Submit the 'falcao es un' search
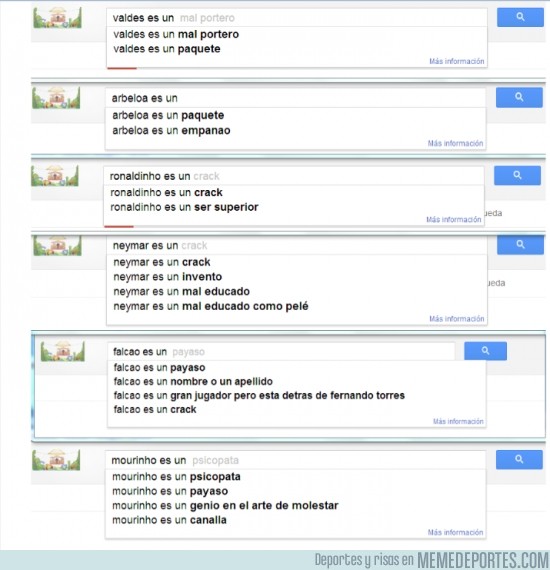This screenshot has width=550, height=570. pyautogui.click(x=485, y=351)
